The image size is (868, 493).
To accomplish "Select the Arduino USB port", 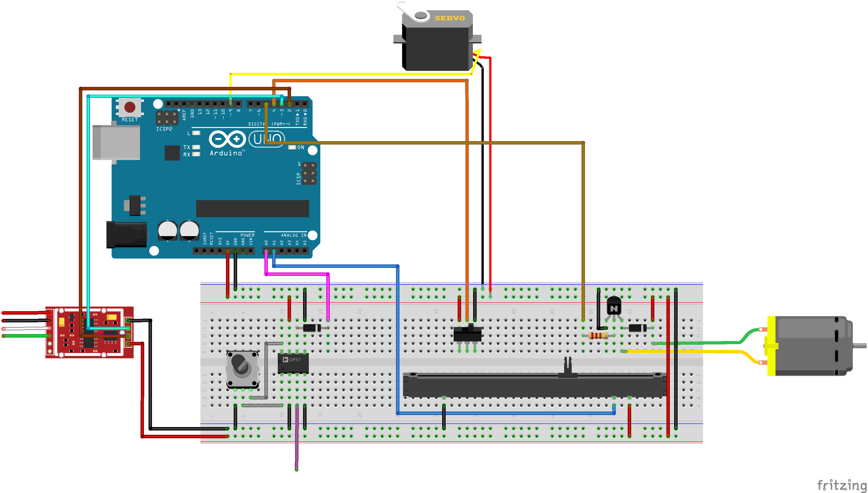I will [116, 142].
